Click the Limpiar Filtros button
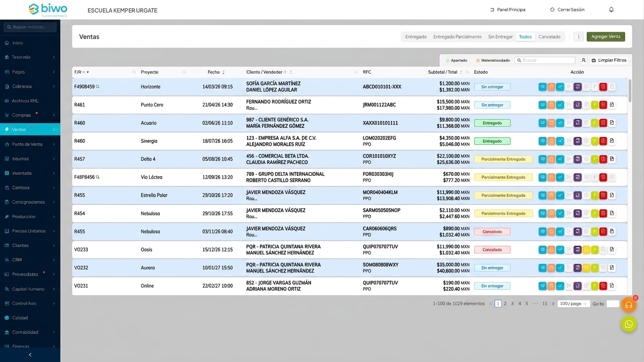Screen dimensions: 644x362 [609, 60]
